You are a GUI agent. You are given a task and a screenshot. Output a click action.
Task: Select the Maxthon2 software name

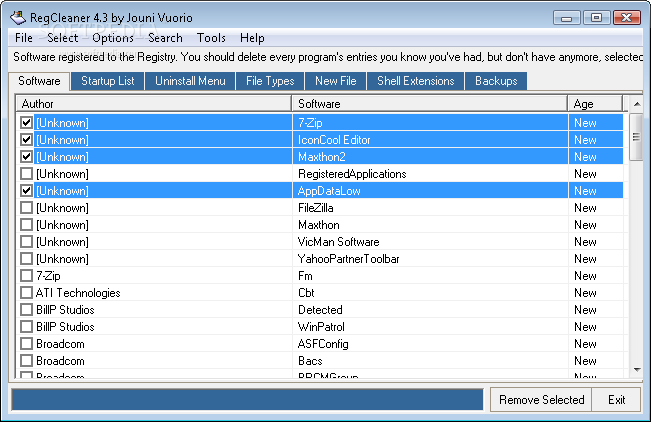322,157
